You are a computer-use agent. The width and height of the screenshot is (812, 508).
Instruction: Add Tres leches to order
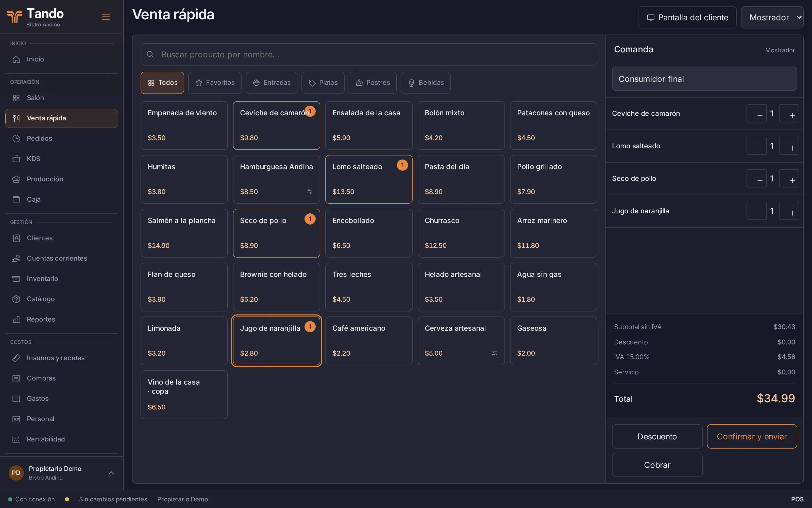tap(369, 287)
